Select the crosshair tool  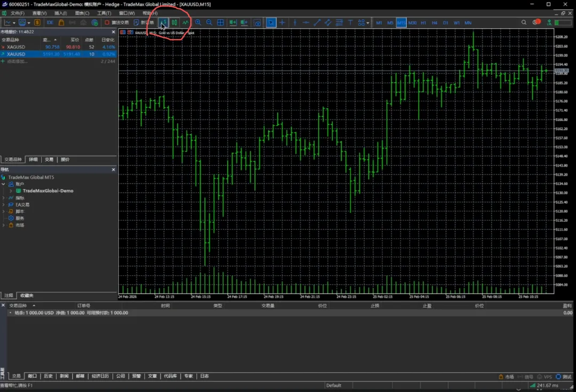point(282,22)
